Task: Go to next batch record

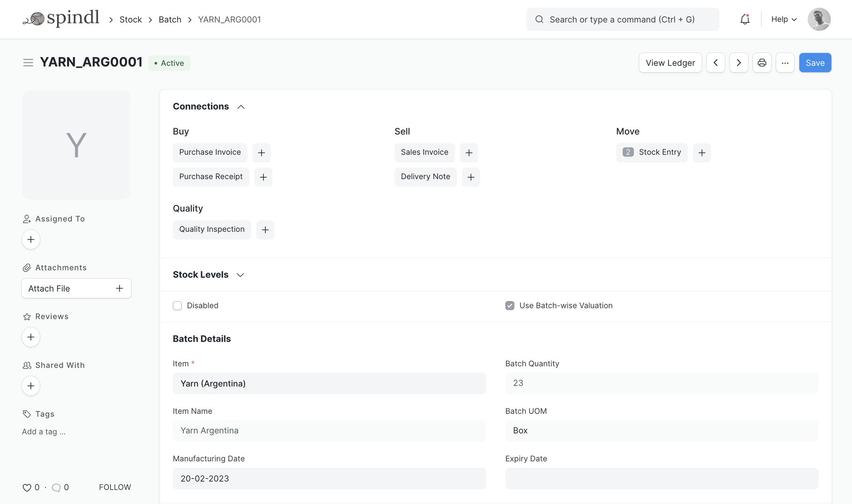Action: click(738, 63)
